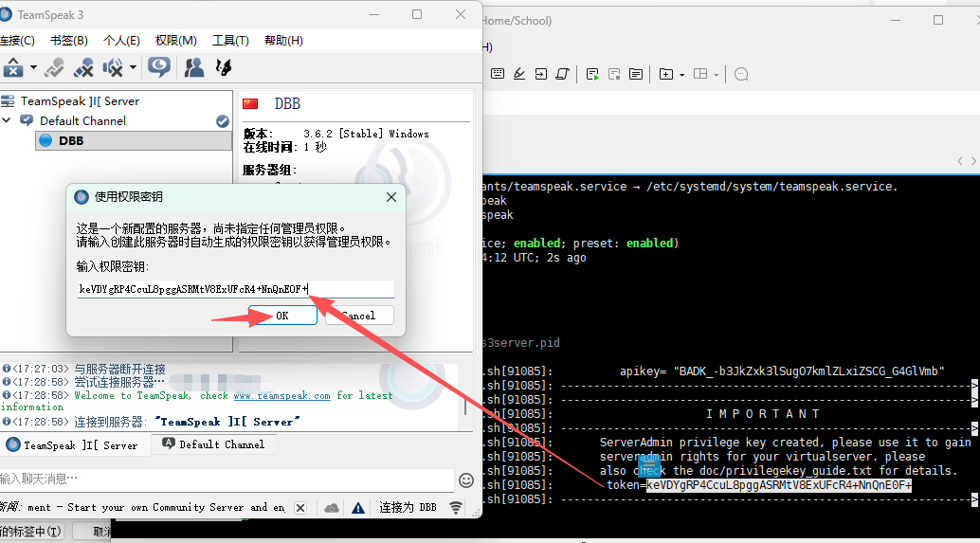The image size is (980, 543).
Task: Click the split layout icon in terminal toolbar
Action: click(x=700, y=74)
